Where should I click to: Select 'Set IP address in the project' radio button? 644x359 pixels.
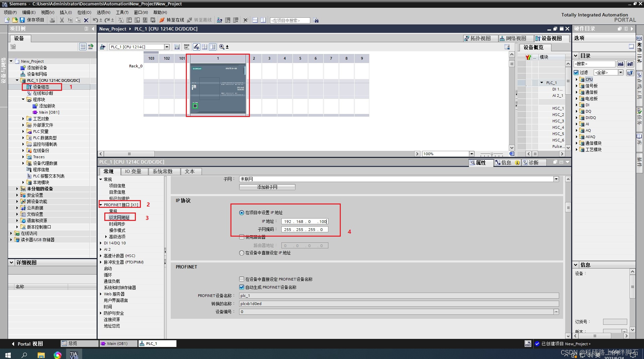[241, 213]
